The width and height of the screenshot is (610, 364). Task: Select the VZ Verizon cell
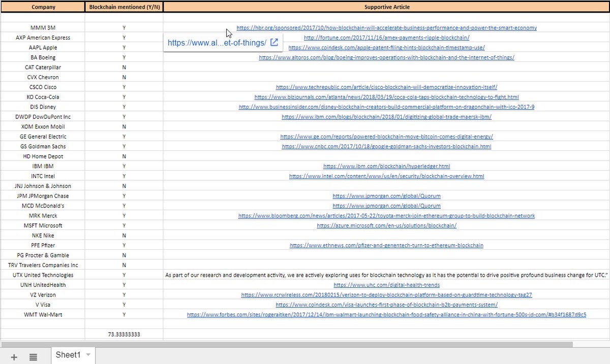click(x=43, y=295)
